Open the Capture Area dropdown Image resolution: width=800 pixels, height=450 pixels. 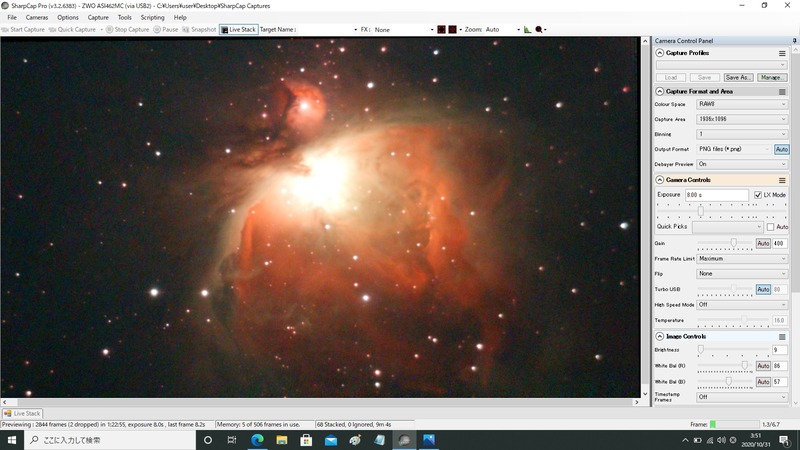(x=742, y=119)
